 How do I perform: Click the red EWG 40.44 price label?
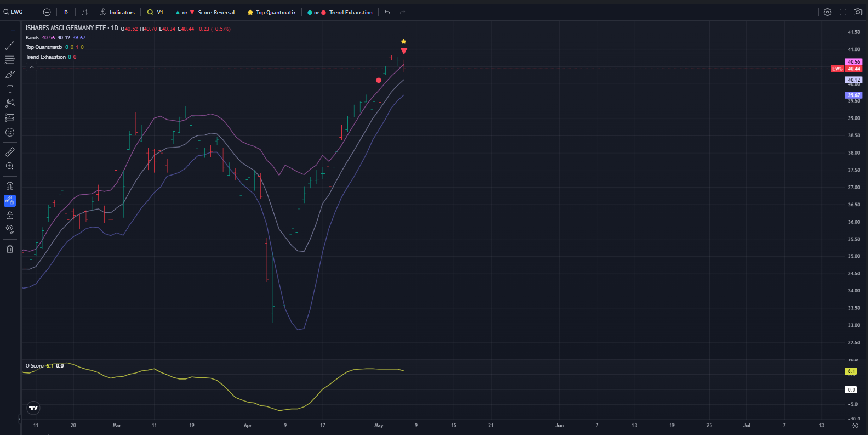(847, 69)
